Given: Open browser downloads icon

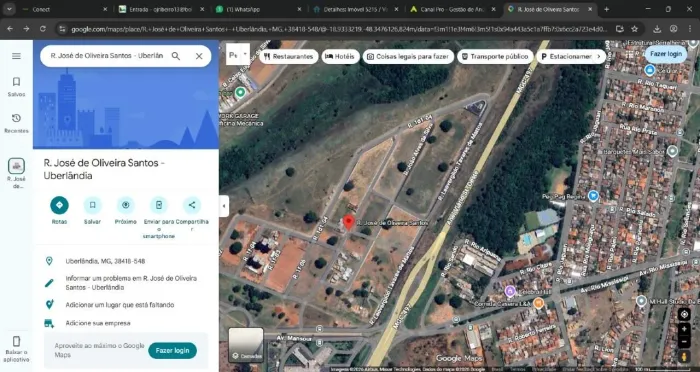Looking at the screenshot, I should (x=657, y=29).
